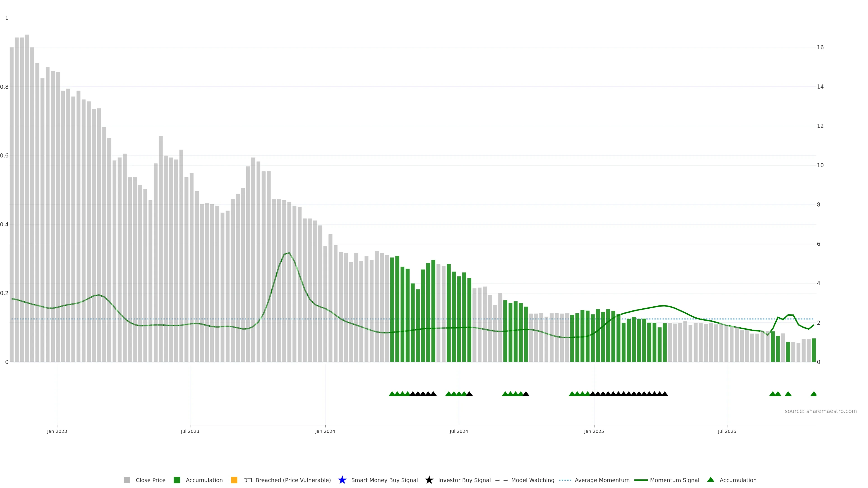Toggle the Investor Buy Signal legend label
The width and height of the screenshot is (868, 488).
[464, 480]
